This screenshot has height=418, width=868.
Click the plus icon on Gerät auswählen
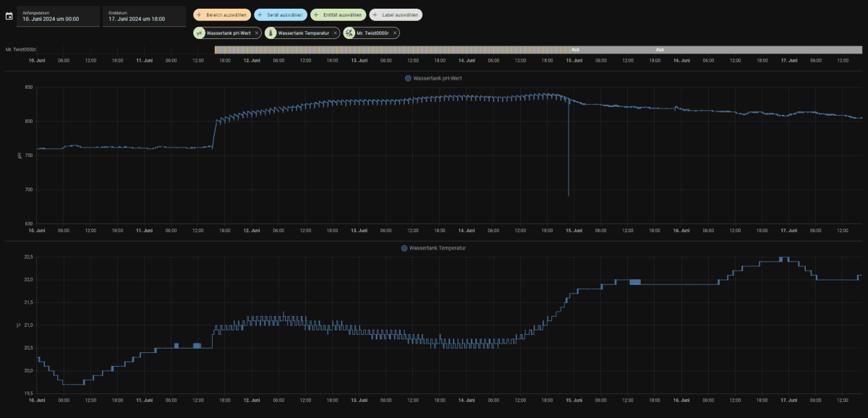[260, 14]
